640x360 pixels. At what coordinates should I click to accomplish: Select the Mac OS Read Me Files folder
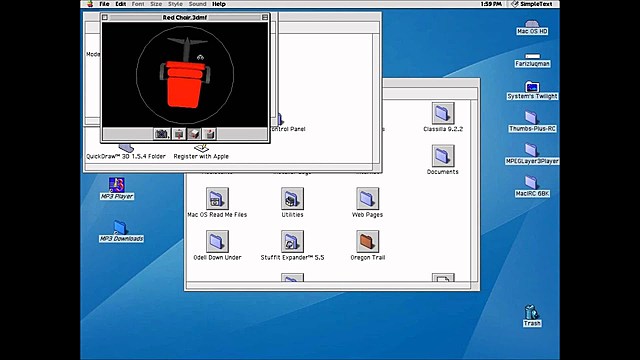217,203
